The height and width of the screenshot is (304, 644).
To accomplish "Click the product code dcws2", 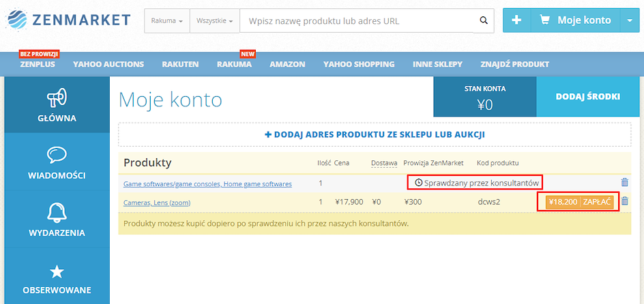I will (488, 202).
